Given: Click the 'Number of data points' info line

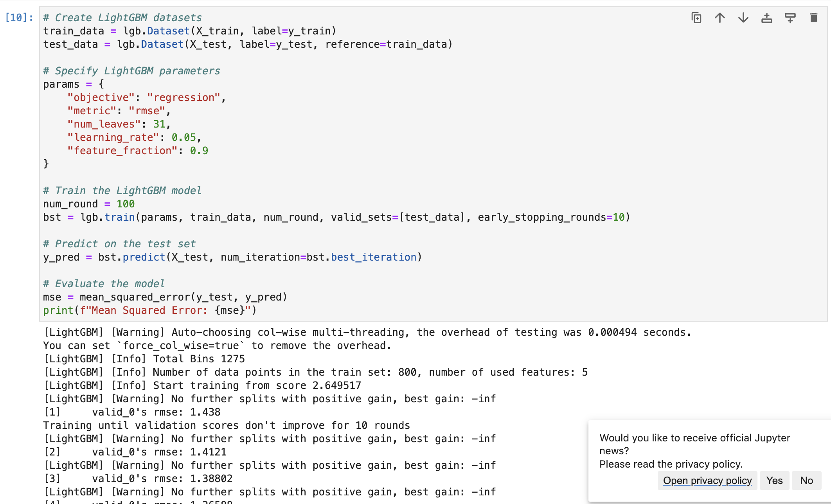Looking at the screenshot, I should 315,372.
